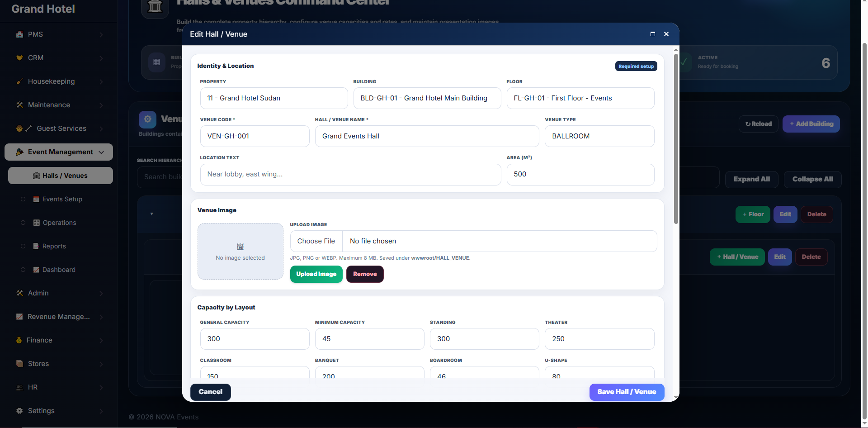Click the Location Text input field

pos(351,174)
